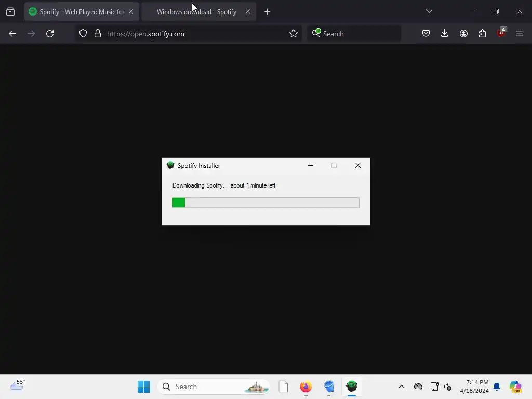The width and height of the screenshot is (532, 399).
Task: Open the blank document taskbar icon
Action: point(283,387)
